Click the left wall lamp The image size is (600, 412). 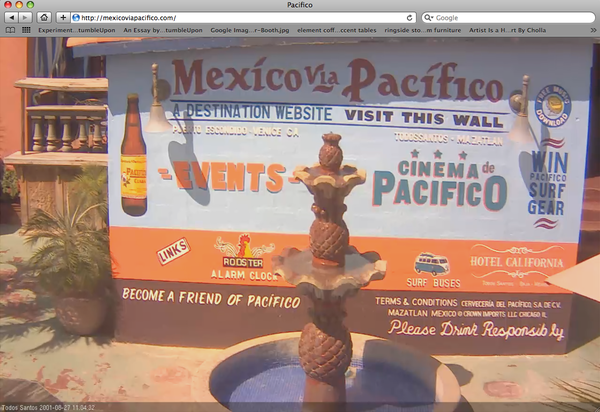point(157,98)
